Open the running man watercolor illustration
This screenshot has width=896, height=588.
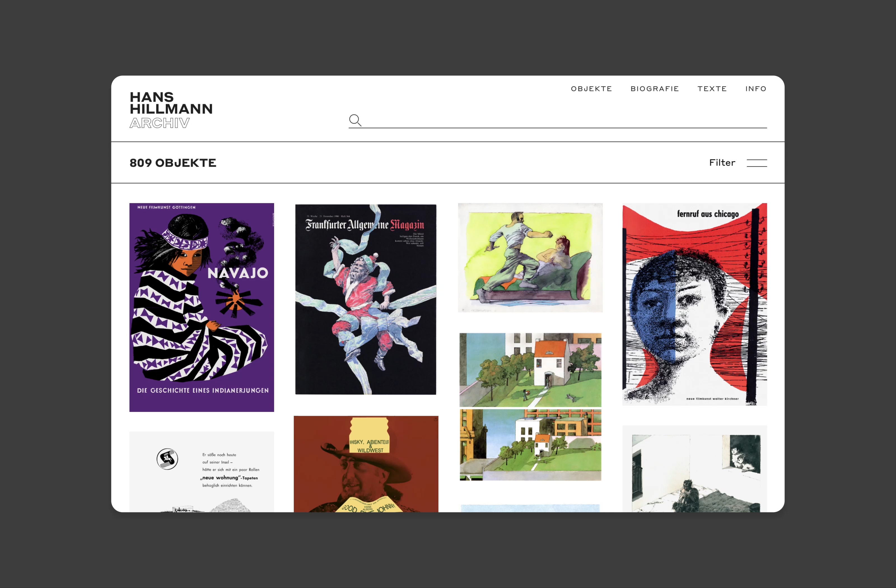click(530, 258)
